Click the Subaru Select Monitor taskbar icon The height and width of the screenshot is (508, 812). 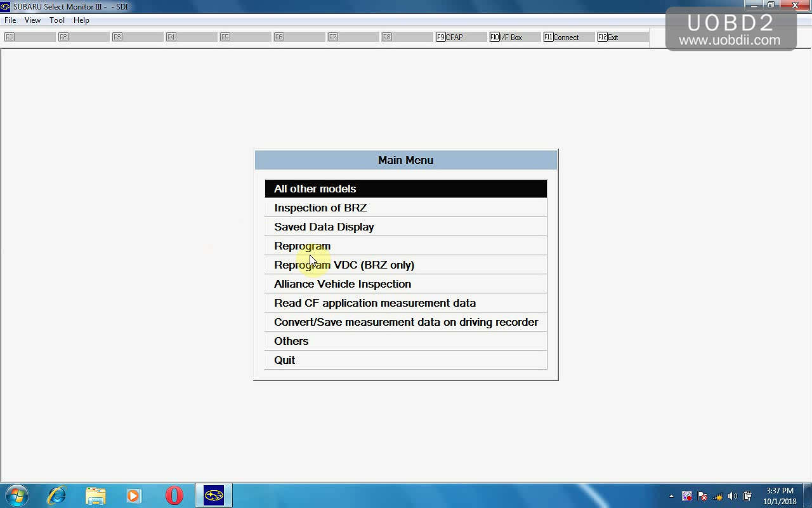coord(214,495)
